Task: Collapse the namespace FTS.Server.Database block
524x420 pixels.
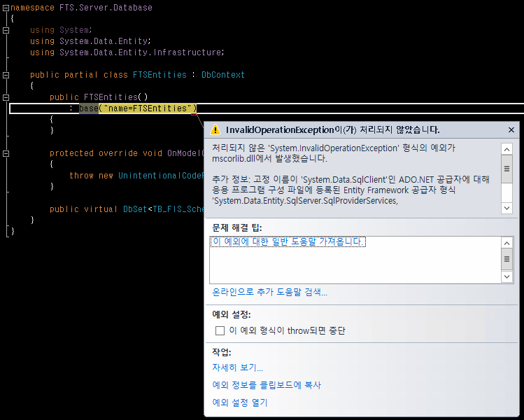Action: click(6, 8)
